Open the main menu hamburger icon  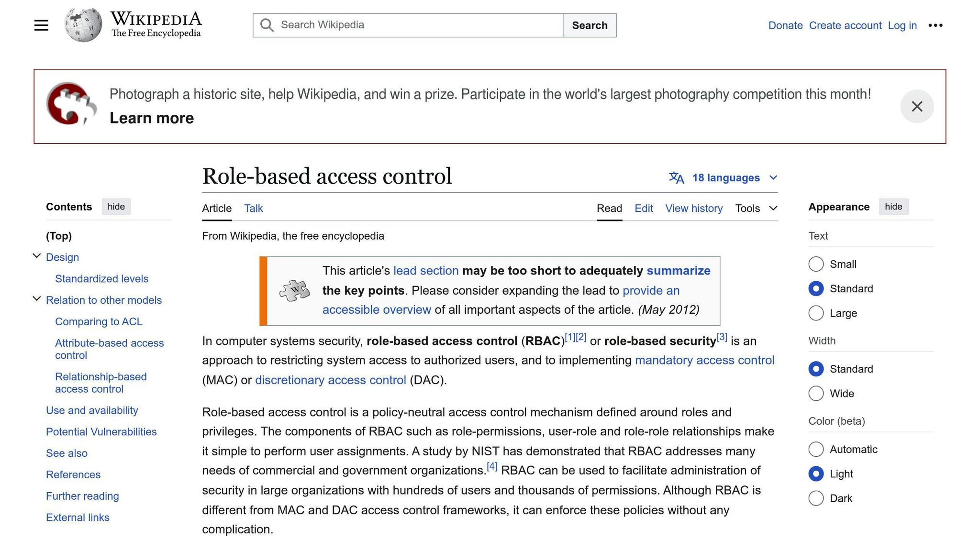pos(41,25)
